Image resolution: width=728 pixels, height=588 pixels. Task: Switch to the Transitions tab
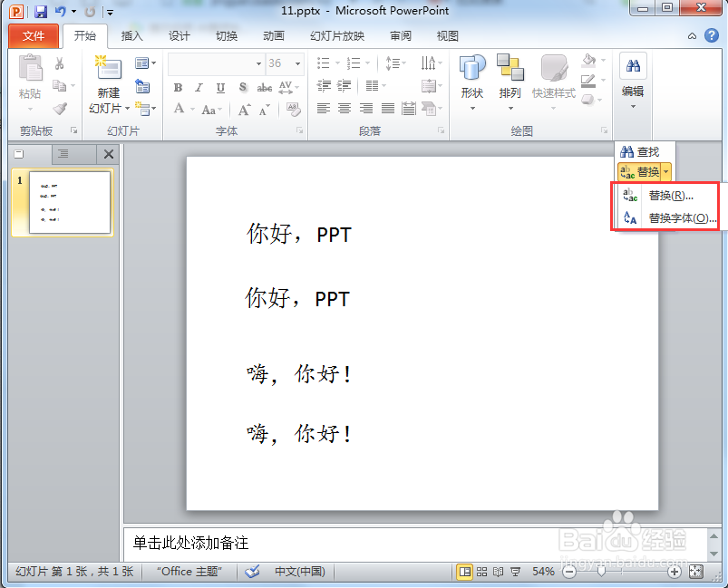point(227,36)
